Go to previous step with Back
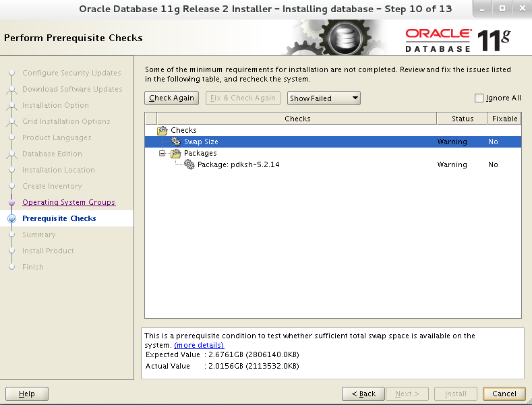532x405 pixels. pyautogui.click(x=363, y=394)
